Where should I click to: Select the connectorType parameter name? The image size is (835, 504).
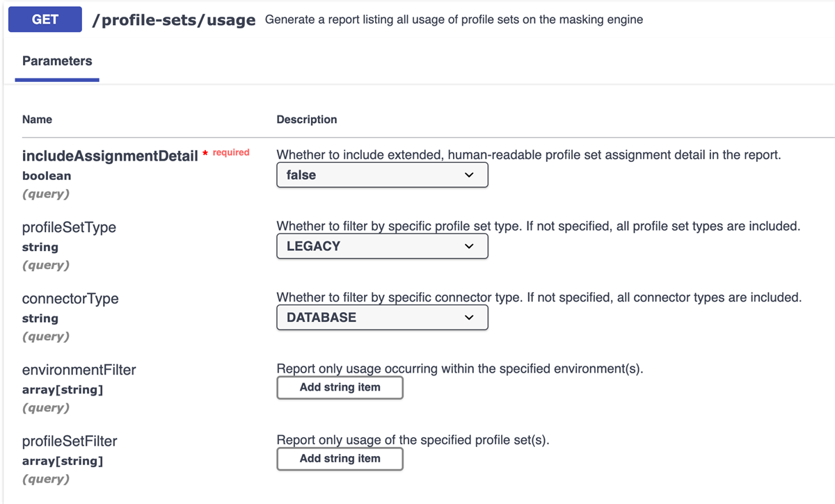(x=70, y=298)
